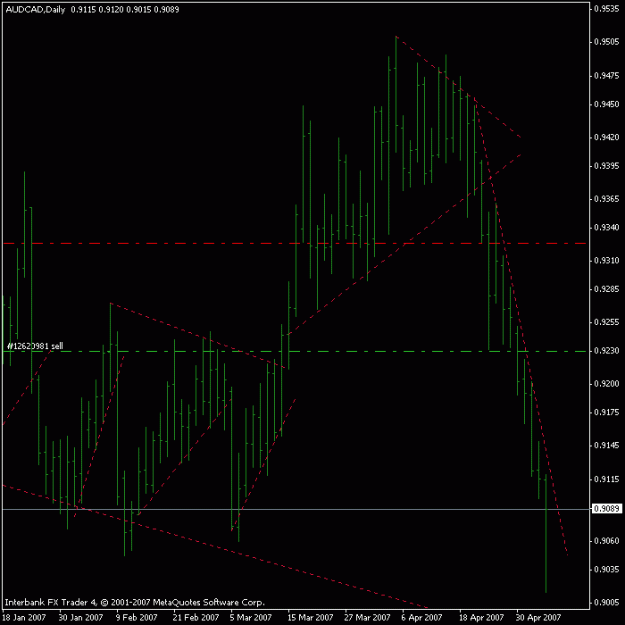Viewport: 625px width, 625px height.
Task: Click the 0.9310 price scale label
Action: tap(607, 260)
